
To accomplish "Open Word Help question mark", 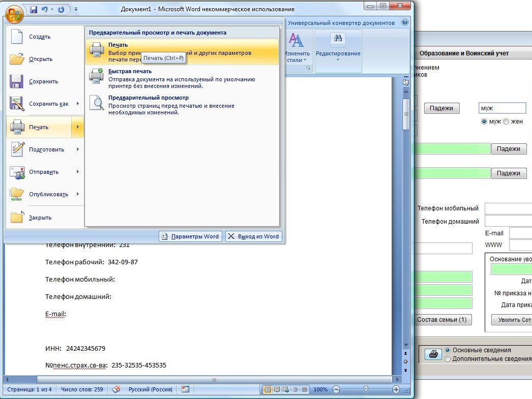I will point(405,22).
